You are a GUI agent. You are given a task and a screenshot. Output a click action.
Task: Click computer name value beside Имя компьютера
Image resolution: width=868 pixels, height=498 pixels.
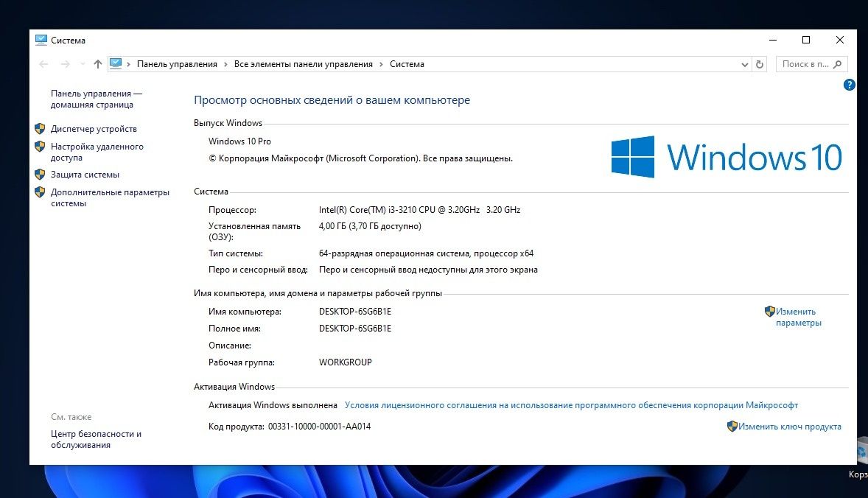355,312
